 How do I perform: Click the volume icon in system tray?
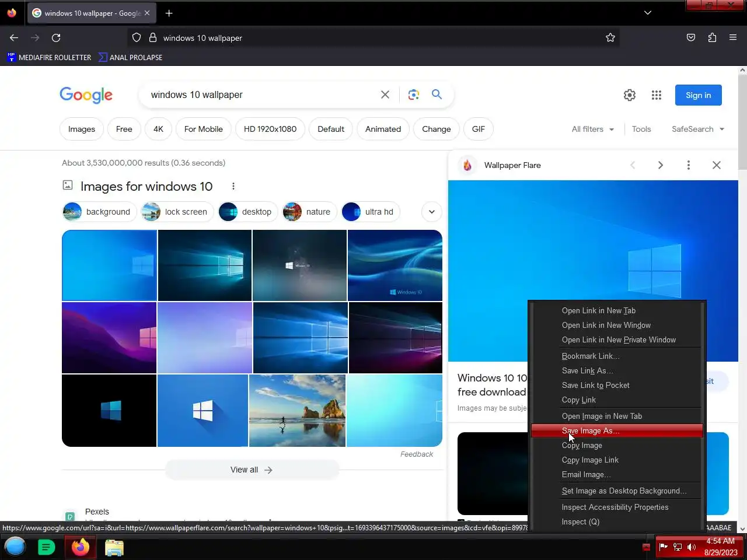[692, 547]
